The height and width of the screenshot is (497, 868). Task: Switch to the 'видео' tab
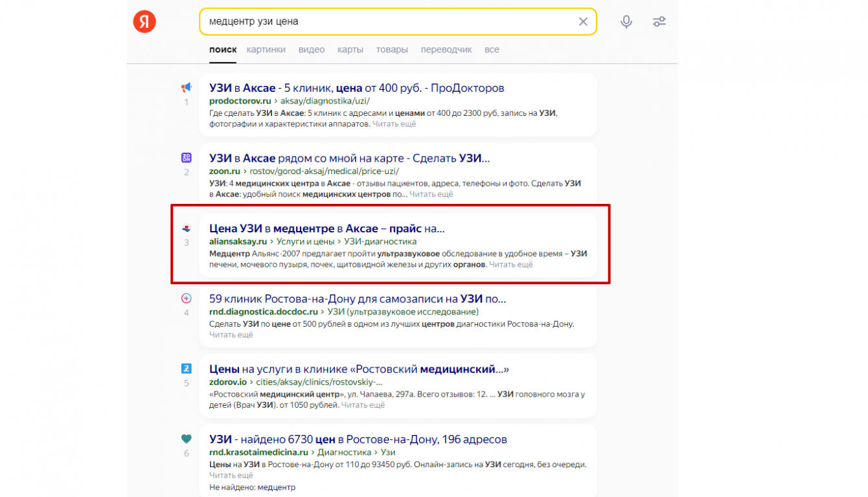pyautogui.click(x=312, y=50)
